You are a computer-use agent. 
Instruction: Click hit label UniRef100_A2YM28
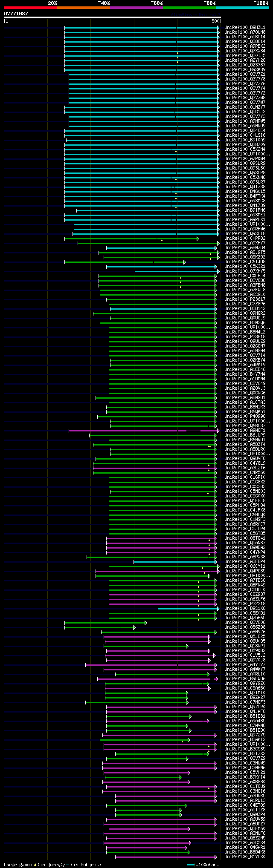245,60
